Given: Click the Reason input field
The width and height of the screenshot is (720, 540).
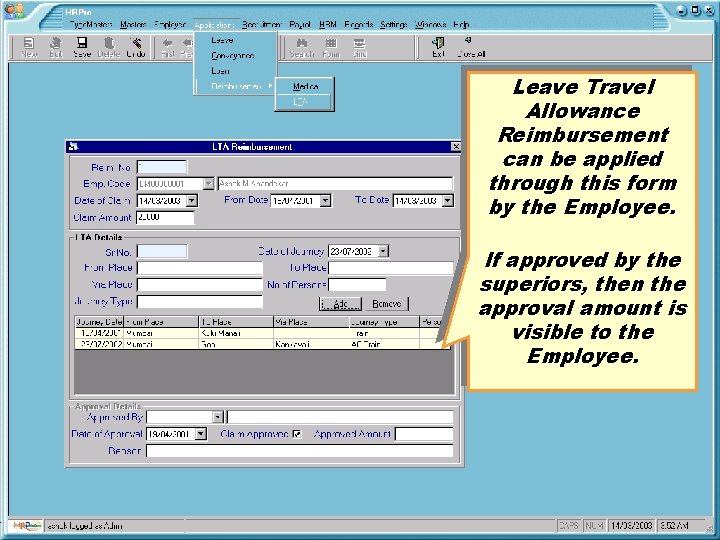Looking at the screenshot, I should tap(299, 451).
